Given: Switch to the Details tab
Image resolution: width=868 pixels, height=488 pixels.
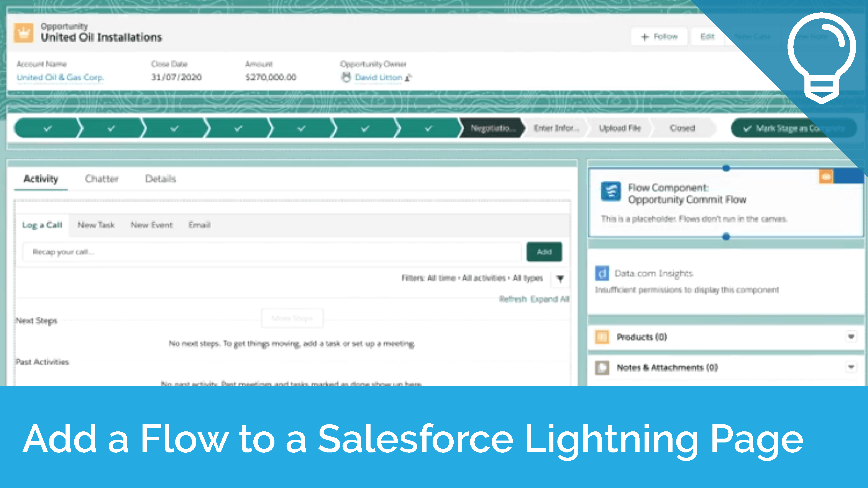Looking at the screenshot, I should click(x=160, y=179).
